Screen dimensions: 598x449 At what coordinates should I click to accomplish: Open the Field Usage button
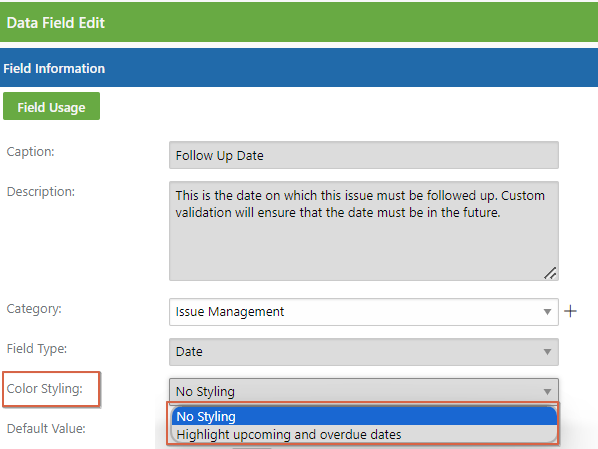51,106
